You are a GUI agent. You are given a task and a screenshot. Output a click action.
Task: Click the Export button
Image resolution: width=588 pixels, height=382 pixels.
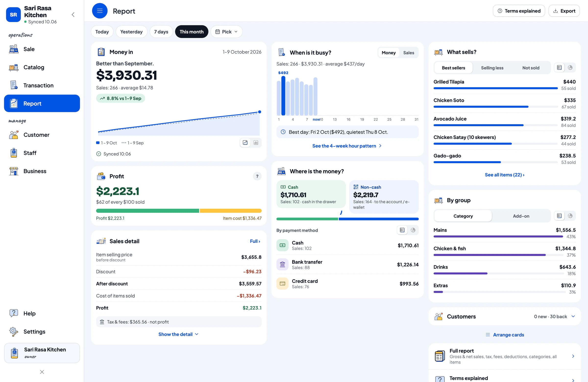point(564,11)
